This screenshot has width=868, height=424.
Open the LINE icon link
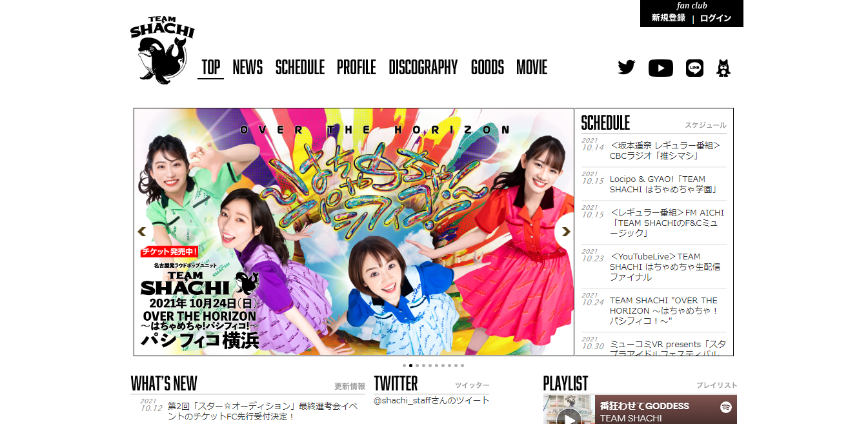click(x=694, y=68)
